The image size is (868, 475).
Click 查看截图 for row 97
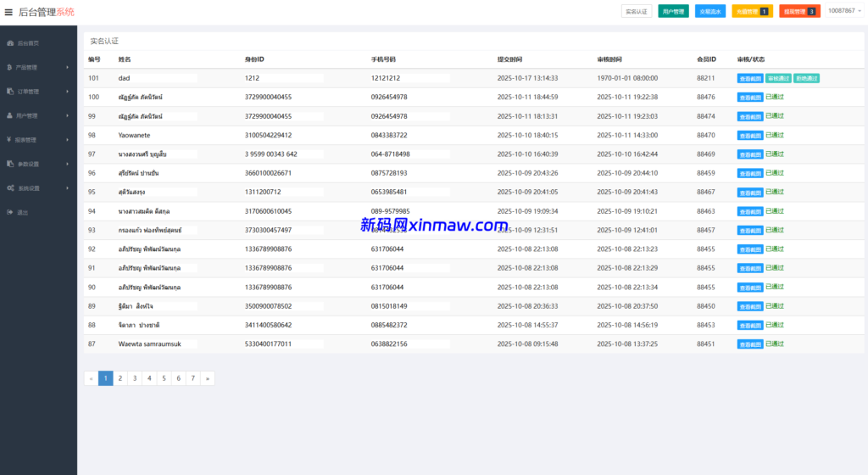point(750,154)
